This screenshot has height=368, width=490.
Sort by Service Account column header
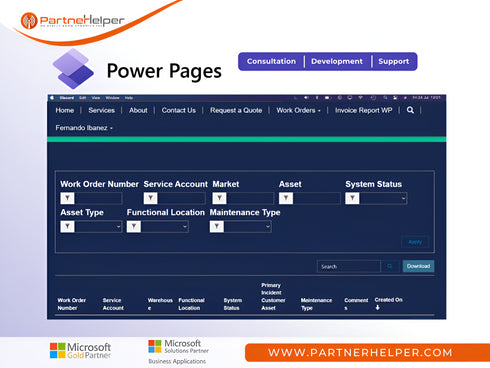pyautogui.click(x=113, y=304)
